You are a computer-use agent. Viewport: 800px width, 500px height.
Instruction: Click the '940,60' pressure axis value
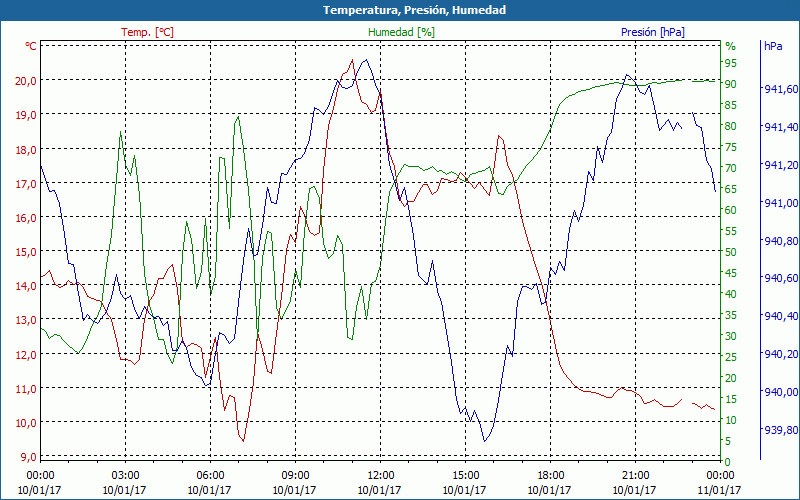coord(780,279)
